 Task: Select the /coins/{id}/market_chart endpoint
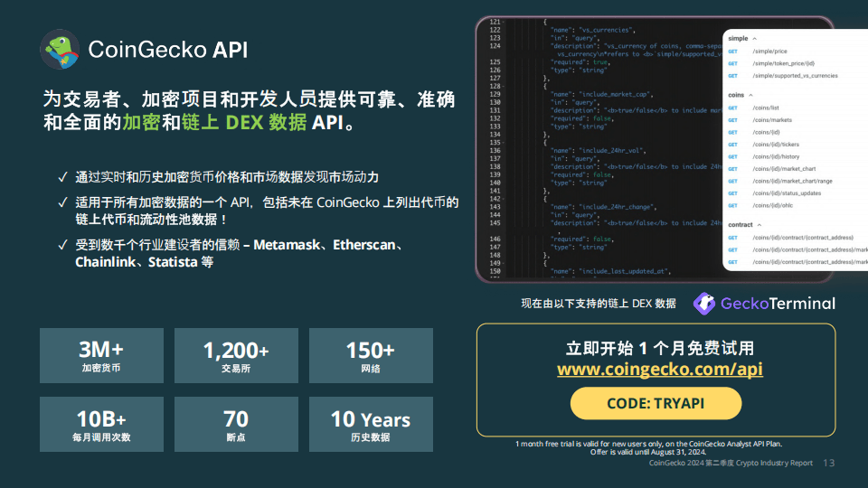784,169
